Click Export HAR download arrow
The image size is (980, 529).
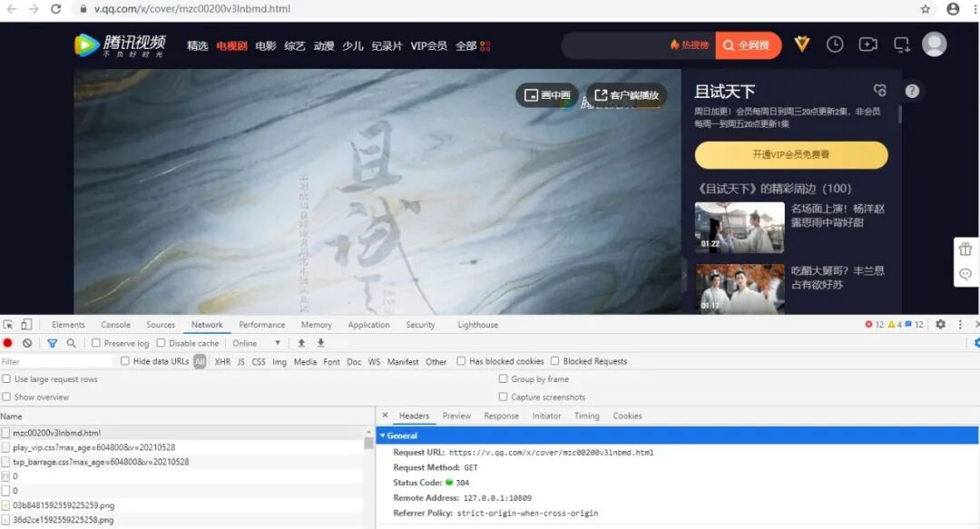point(320,343)
